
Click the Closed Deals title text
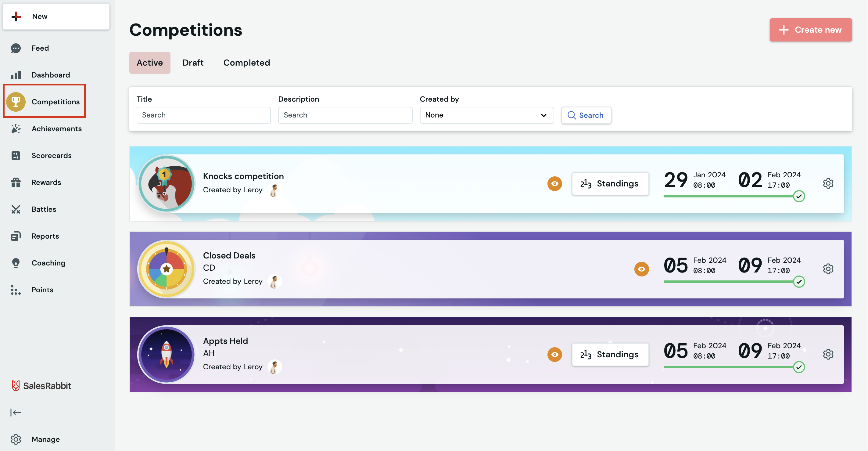(229, 255)
